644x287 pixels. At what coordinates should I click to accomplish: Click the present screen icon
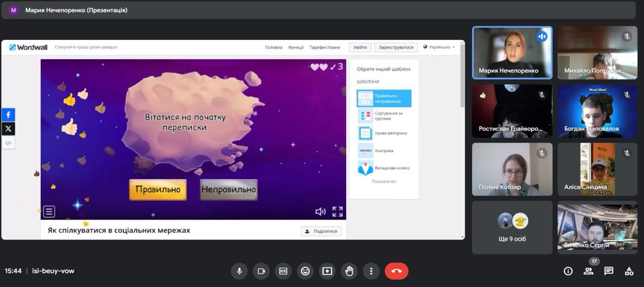point(327,271)
